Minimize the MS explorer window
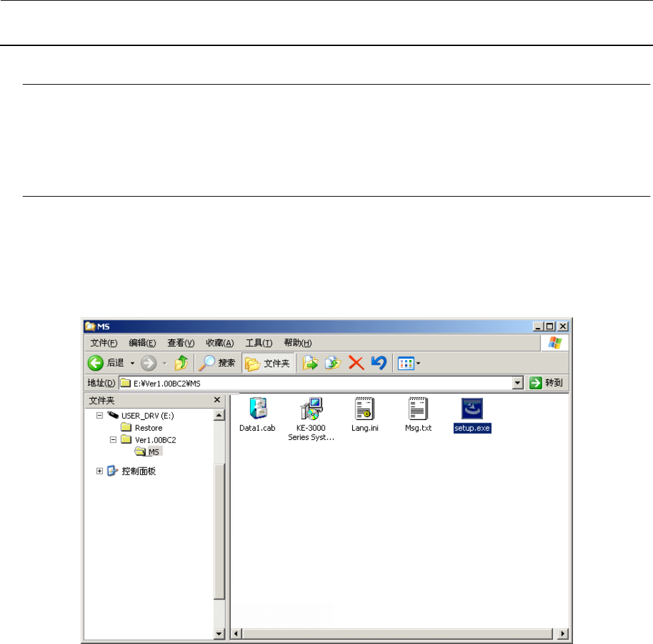 click(538, 327)
